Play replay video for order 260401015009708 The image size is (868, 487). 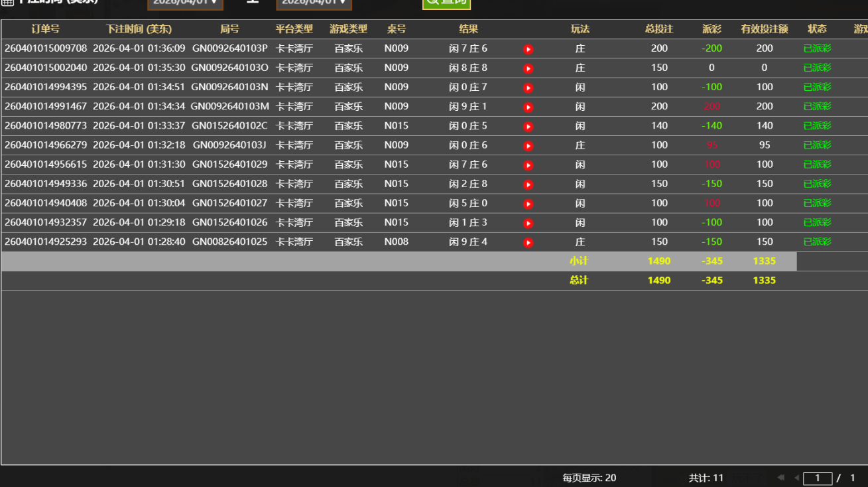(528, 48)
